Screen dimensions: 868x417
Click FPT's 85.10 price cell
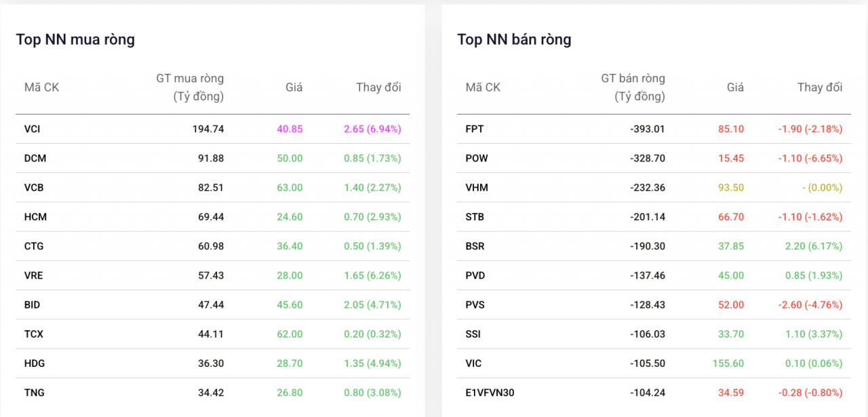(731, 129)
